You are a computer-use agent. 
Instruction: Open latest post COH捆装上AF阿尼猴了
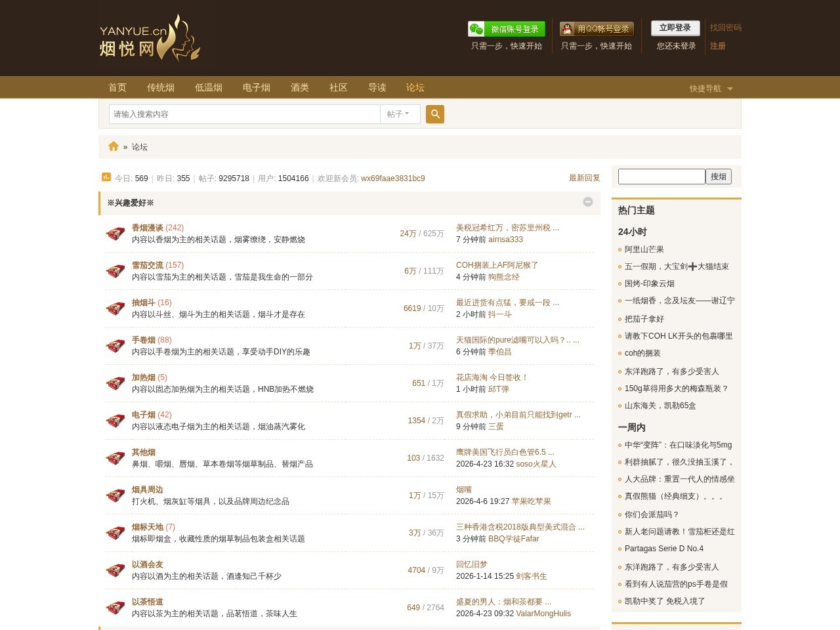497,265
